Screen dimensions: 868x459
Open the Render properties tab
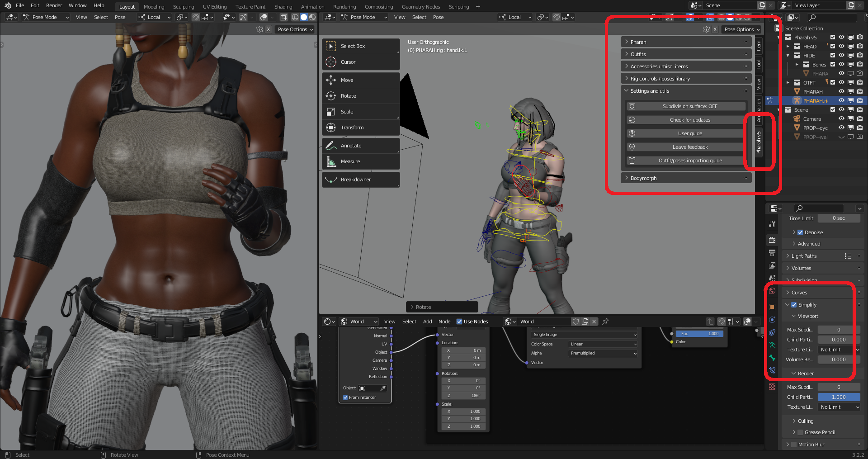pos(772,240)
